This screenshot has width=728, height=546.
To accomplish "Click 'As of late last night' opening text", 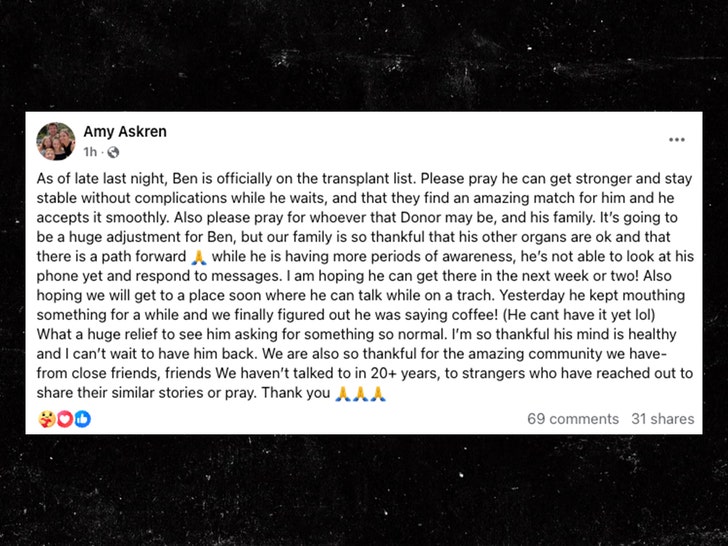I will [x=104, y=177].
